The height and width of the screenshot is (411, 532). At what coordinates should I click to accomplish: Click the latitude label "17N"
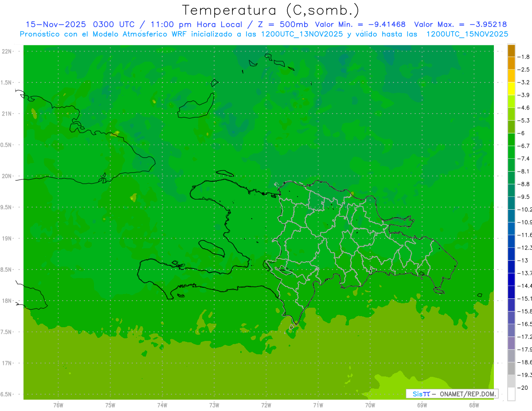[x=7, y=364]
